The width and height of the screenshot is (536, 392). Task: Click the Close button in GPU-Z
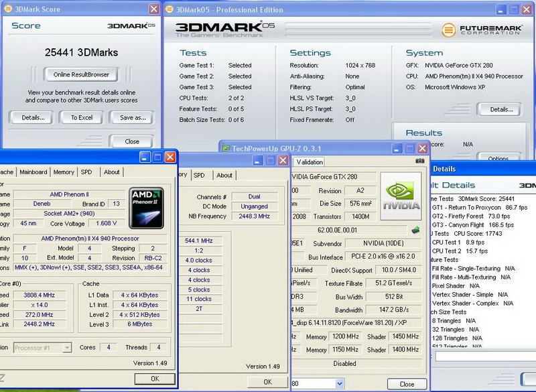coord(407,384)
